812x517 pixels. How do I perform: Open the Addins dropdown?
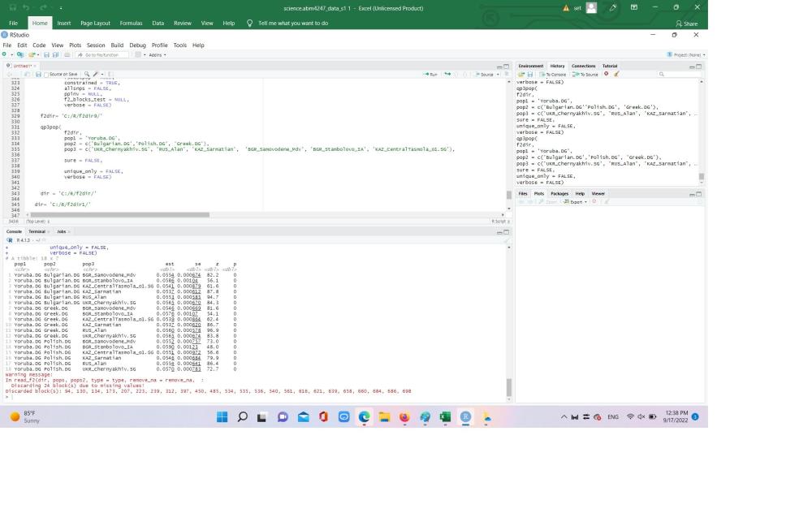click(156, 54)
